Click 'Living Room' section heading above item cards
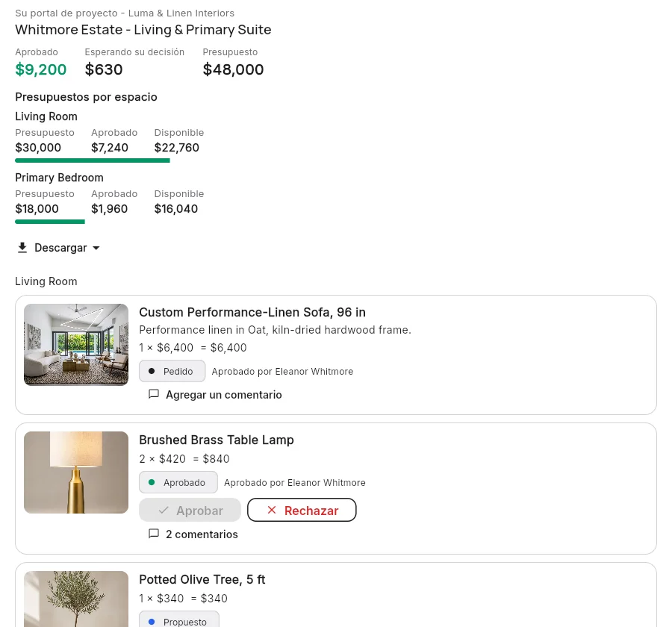 pyautogui.click(x=46, y=281)
